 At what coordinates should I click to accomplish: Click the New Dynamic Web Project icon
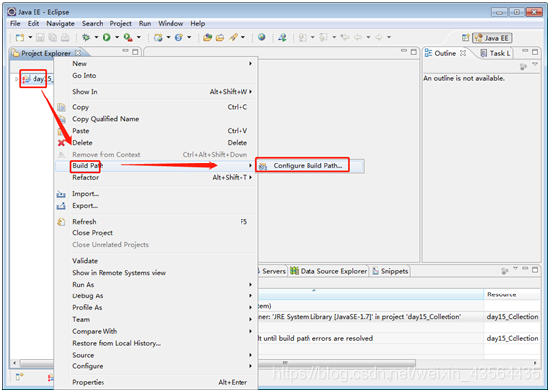click(158, 37)
